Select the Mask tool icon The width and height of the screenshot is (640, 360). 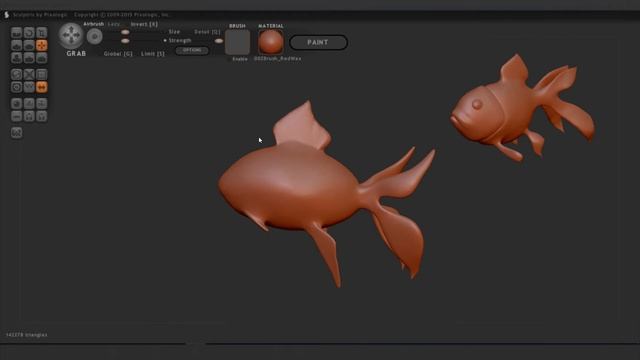coord(16,87)
